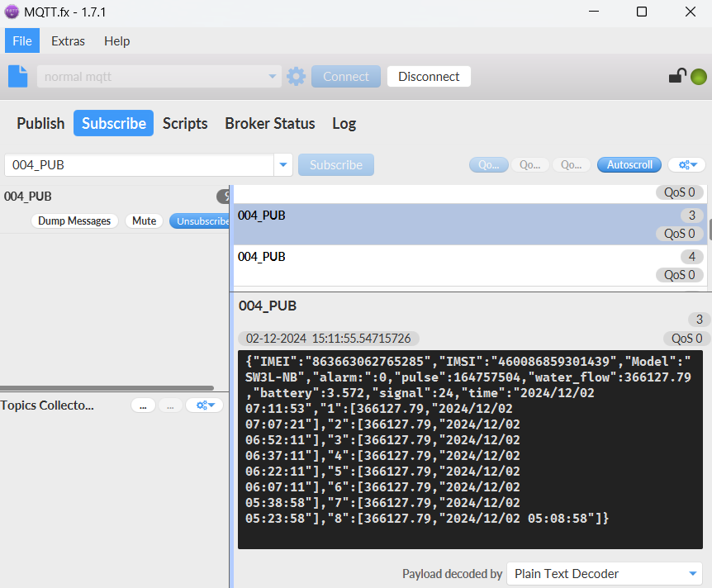Switch to the Subscribe tab
The height and width of the screenshot is (588, 712).
point(113,124)
